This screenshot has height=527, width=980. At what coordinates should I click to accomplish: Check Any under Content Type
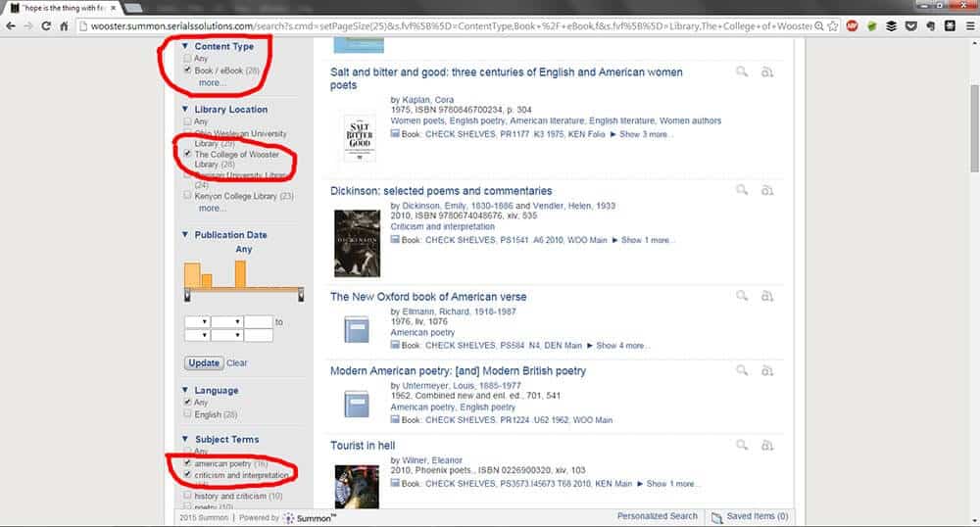187,58
